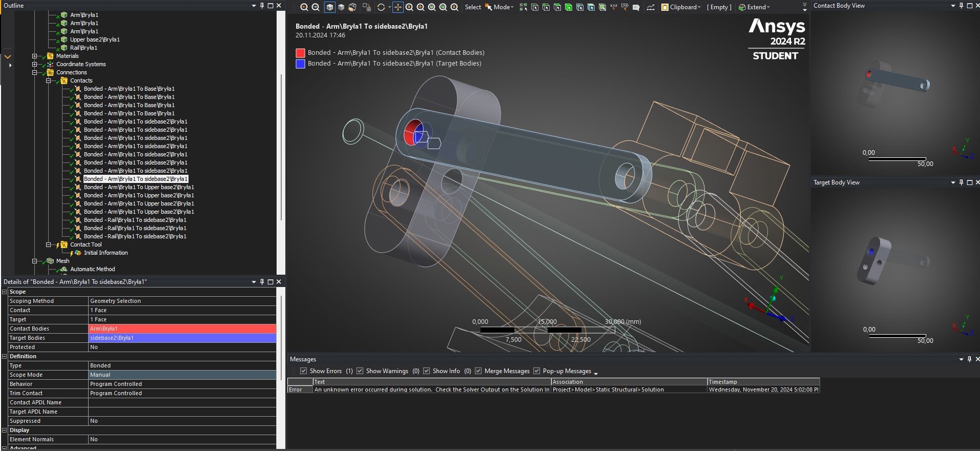Collapse the Contact Tool node

(48, 244)
